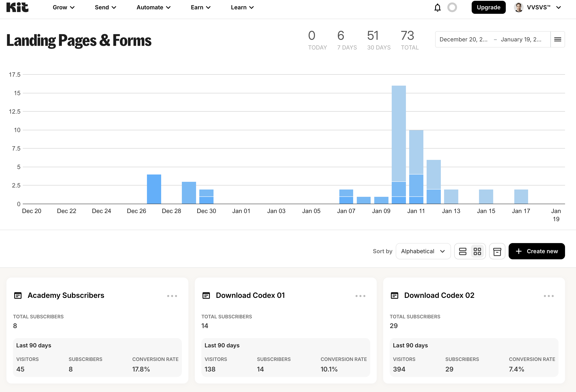Screen dimensions: 576x392
Task: Switch to list view layout
Action: point(463,251)
